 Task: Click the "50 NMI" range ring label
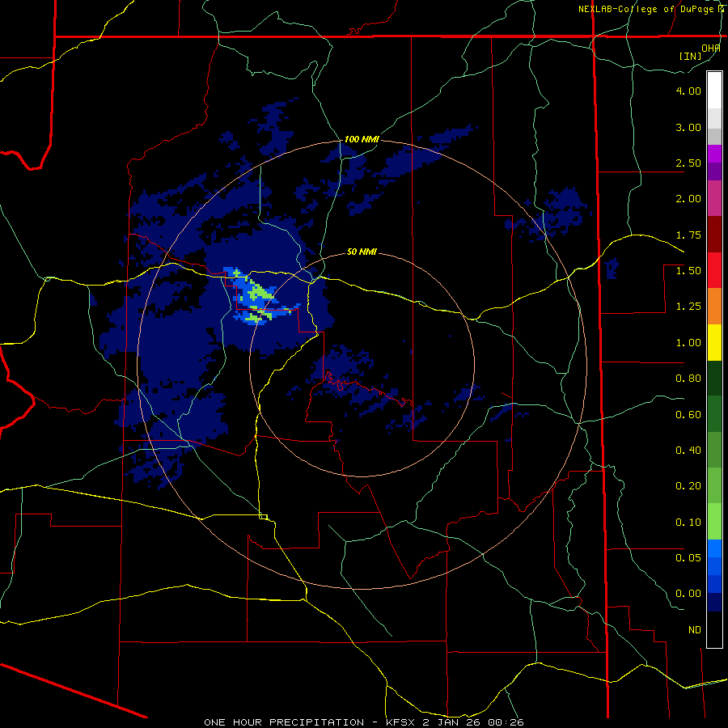click(362, 252)
